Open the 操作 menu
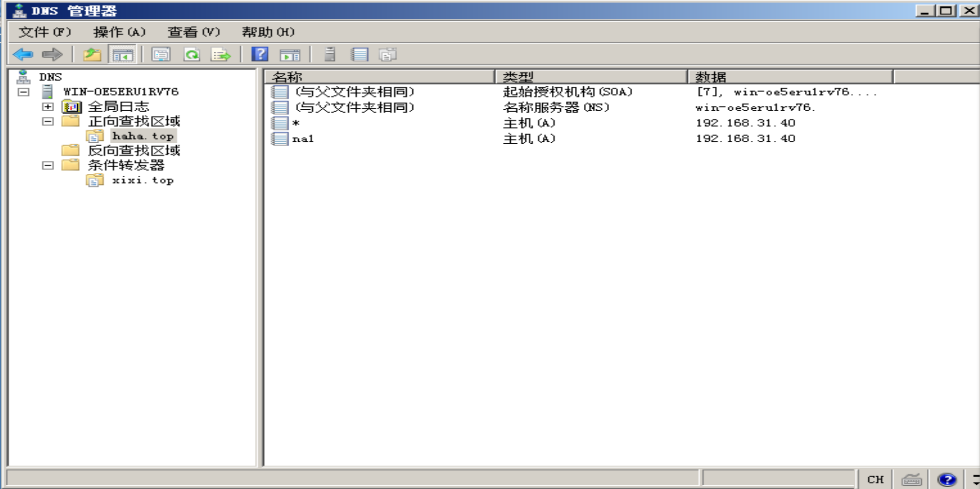Image resolution: width=980 pixels, height=489 pixels. (120, 32)
